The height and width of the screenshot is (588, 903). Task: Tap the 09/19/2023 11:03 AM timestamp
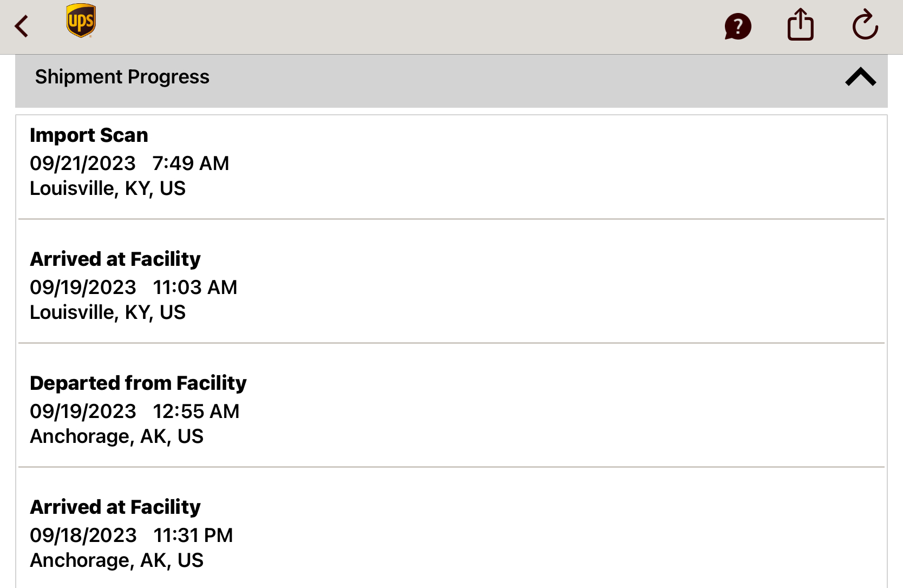coord(134,287)
